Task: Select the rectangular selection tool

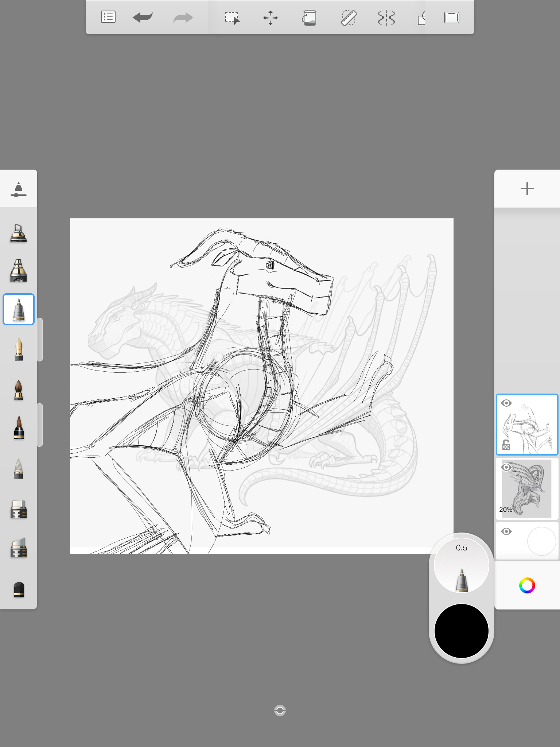Action: click(232, 18)
